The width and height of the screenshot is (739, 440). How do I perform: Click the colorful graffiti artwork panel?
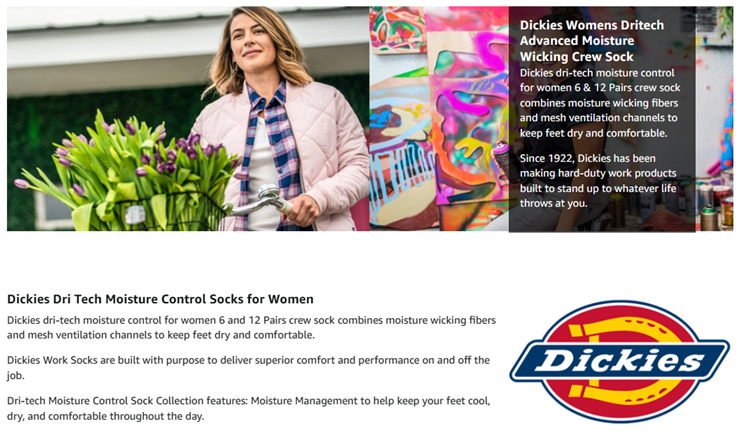point(439,119)
